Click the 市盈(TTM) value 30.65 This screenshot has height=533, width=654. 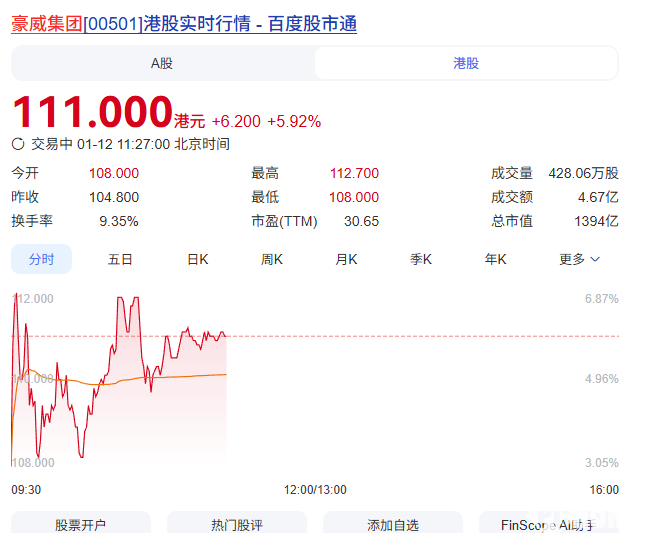click(361, 221)
